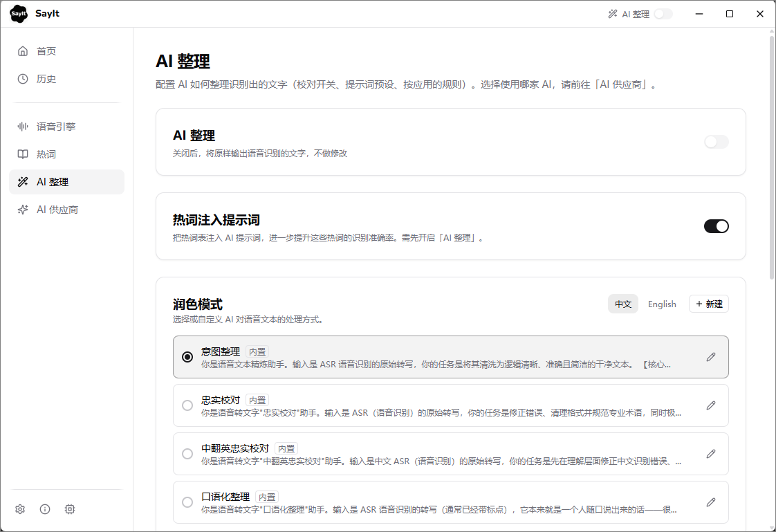This screenshot has height=532, width=776.
Task: Close the SayIt window
Action: point(759,14)
